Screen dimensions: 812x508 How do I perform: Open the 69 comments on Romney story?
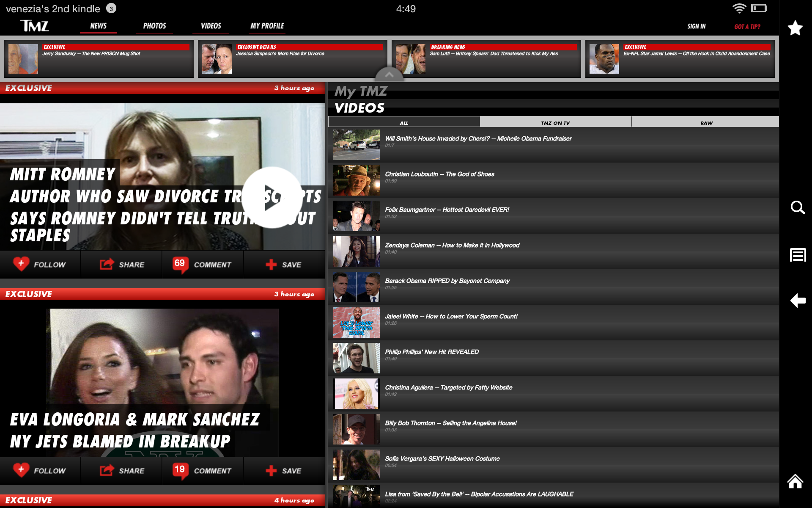click(x=203, y=265)
